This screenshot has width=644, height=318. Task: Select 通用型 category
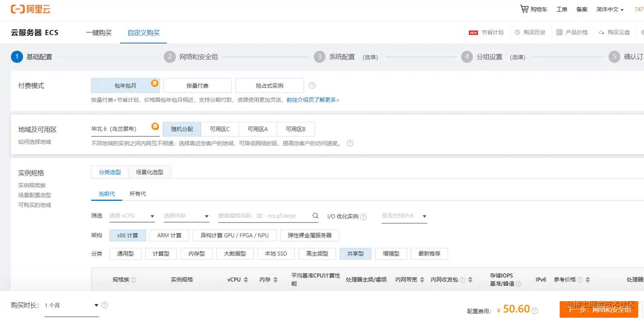pyautogui.click(x=125, y=254)
